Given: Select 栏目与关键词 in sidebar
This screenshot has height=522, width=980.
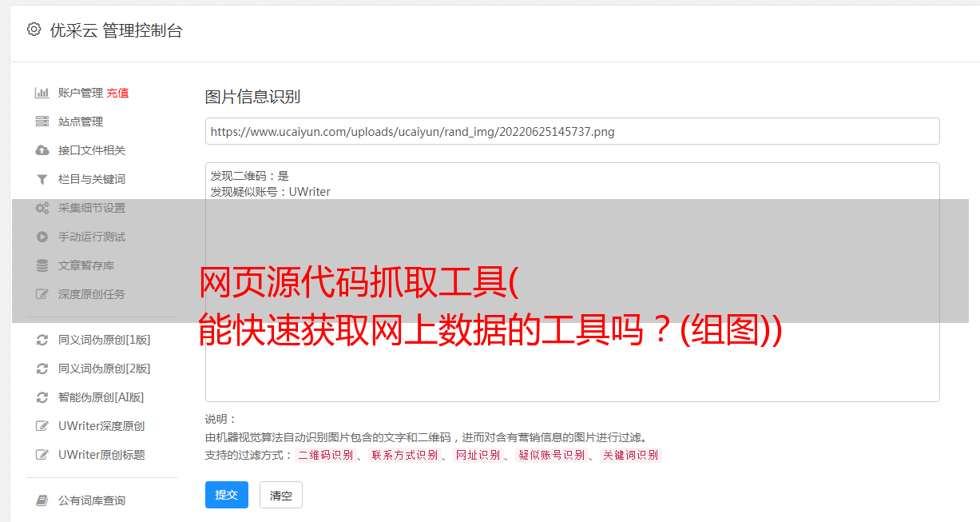Looking at the screenshot, I should coord(92,179).
